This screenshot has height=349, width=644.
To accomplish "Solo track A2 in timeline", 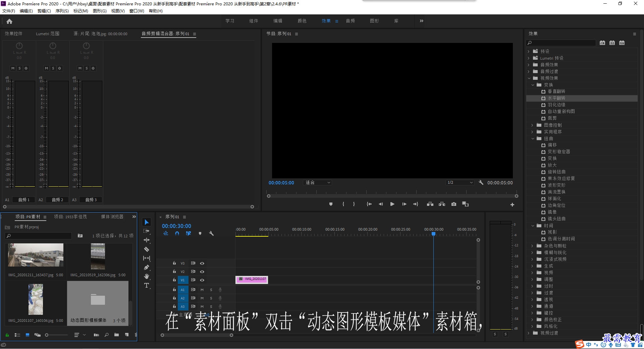I will pos(211,298).
